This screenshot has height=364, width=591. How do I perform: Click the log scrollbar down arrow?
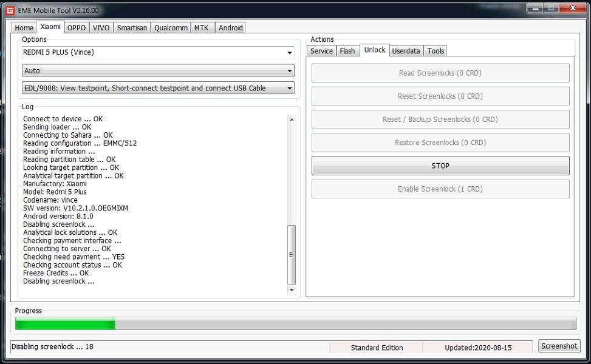coord(292,290)
